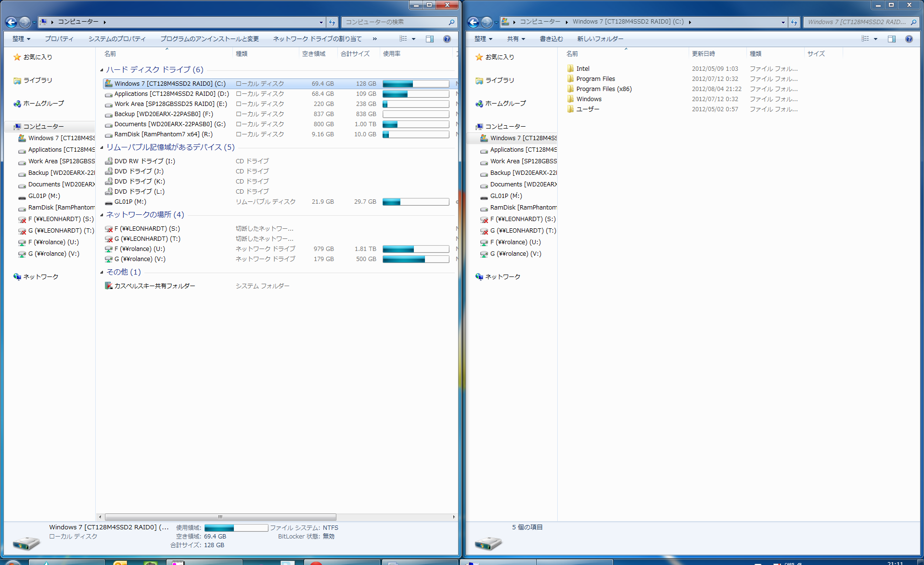Select Intel folder icon in right window
The image size is (924, 565).
tap(571, 68)
